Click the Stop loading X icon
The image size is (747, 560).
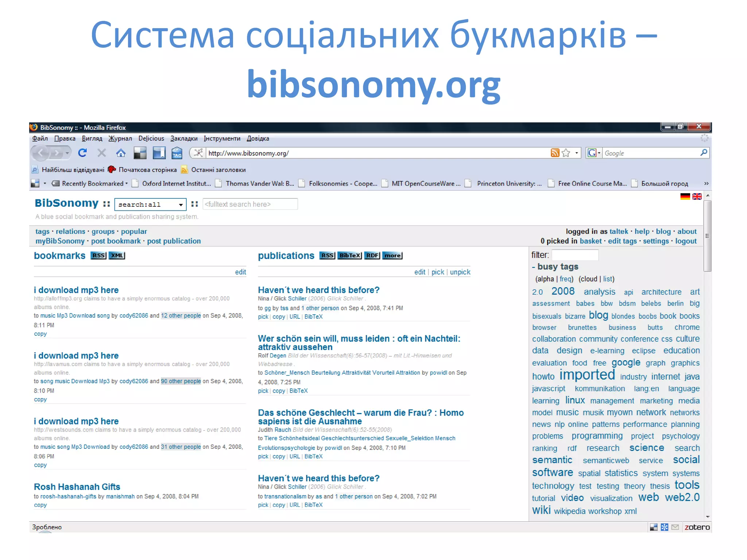[x=102, y=153]
